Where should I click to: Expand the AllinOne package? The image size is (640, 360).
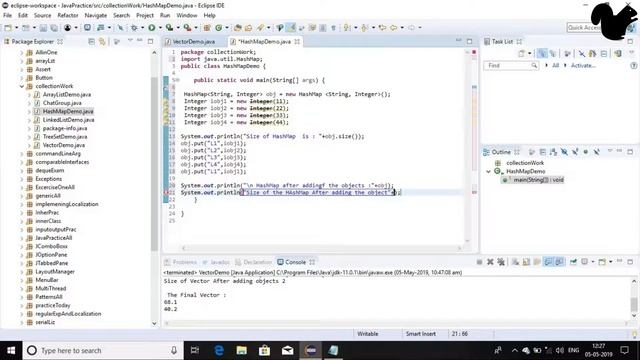coord(22,52)
